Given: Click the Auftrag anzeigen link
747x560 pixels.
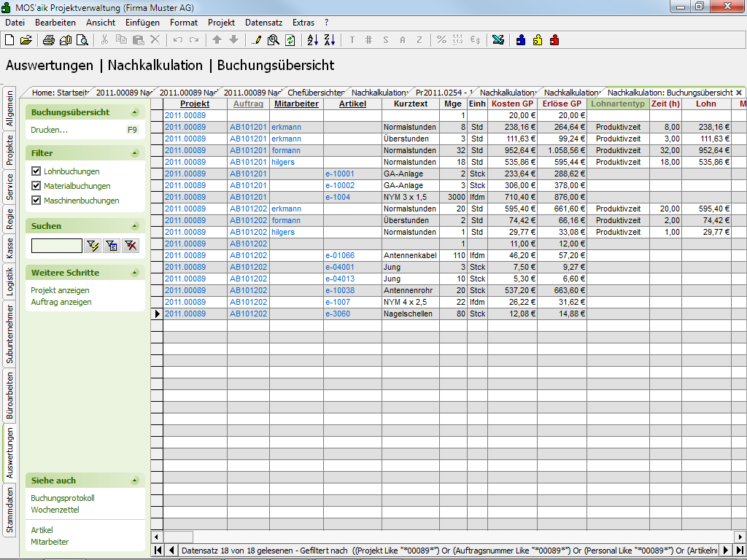Looking at the screenshot, I should pos(61,302).
